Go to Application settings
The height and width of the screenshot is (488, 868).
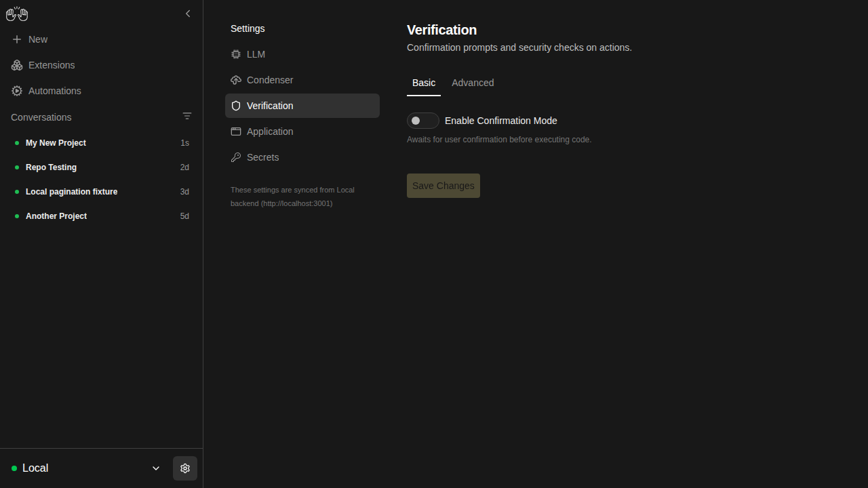pyautogui.click(x=302, y=131)
